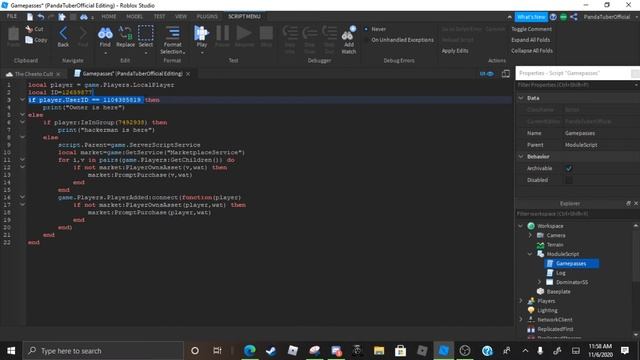
Task: Click the Windows Start button
Action: coord(11,351)
